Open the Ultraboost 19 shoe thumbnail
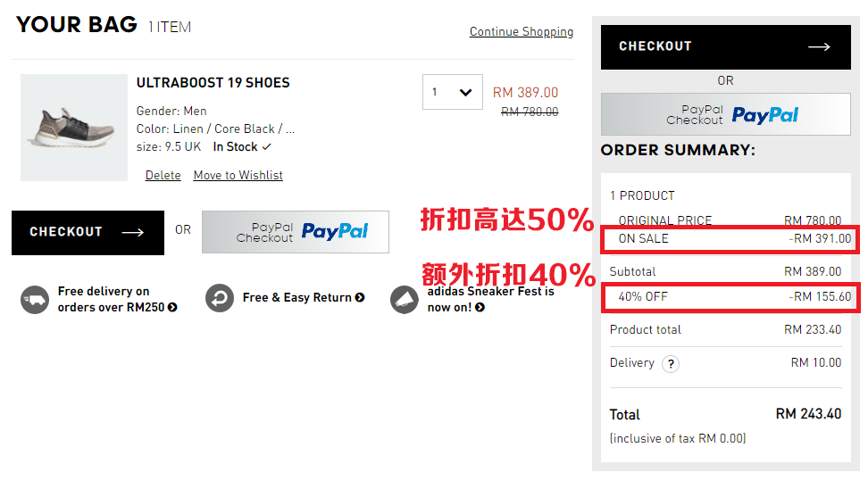The image size is (868, 489). tap(74, 128)
